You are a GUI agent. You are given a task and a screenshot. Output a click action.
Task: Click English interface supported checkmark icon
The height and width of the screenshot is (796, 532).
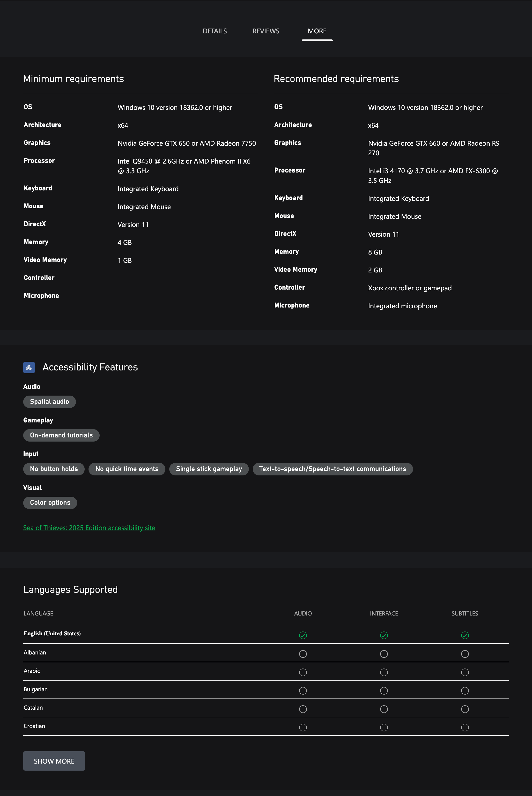click(384, 635)
